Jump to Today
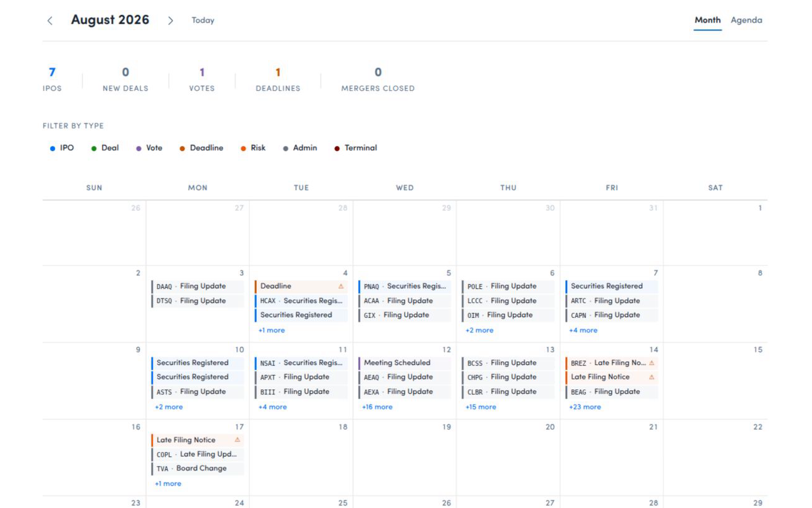This screenshot has width=812, height=508. pyautogui.click(x=203, y=20)
